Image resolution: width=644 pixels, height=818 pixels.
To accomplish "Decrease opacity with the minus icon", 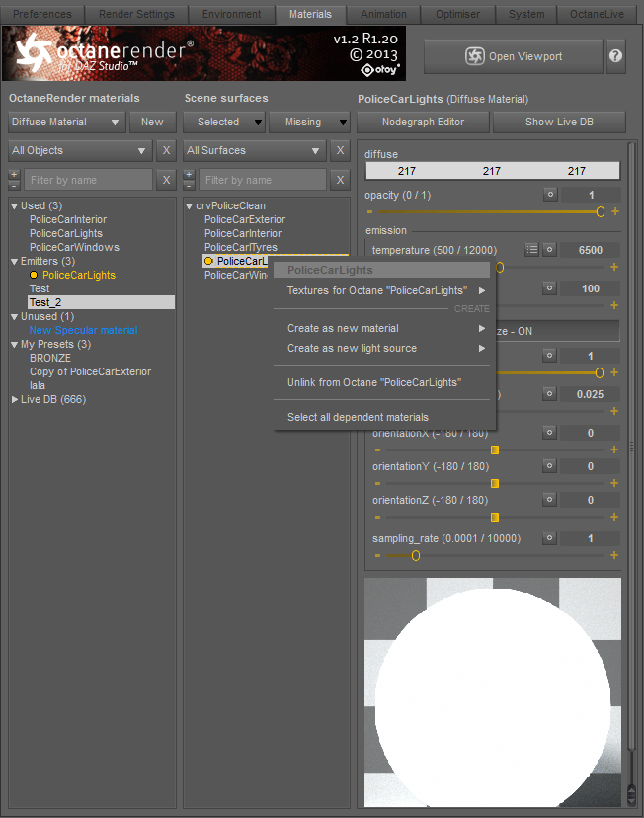I will (x=369, y=211).
